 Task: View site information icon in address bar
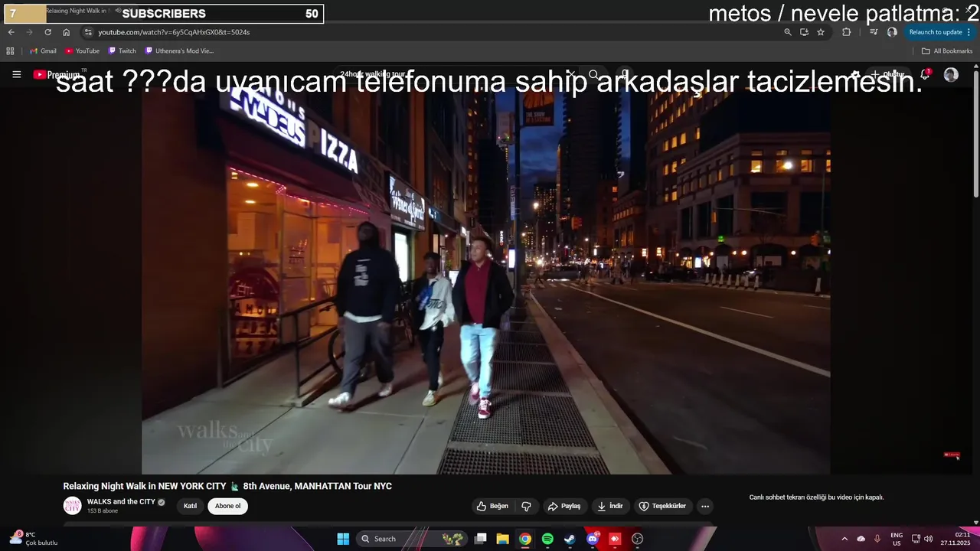88,32
